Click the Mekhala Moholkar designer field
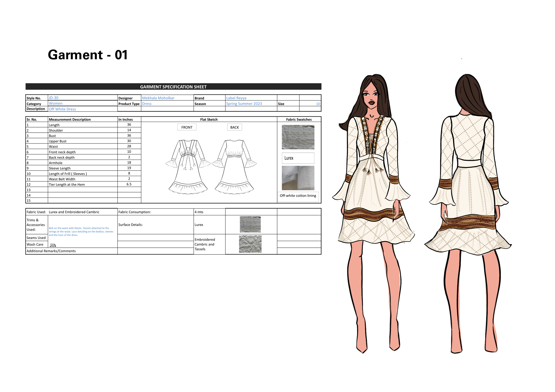The height and width of the screenshot is (392, 555). pos(158,98)
